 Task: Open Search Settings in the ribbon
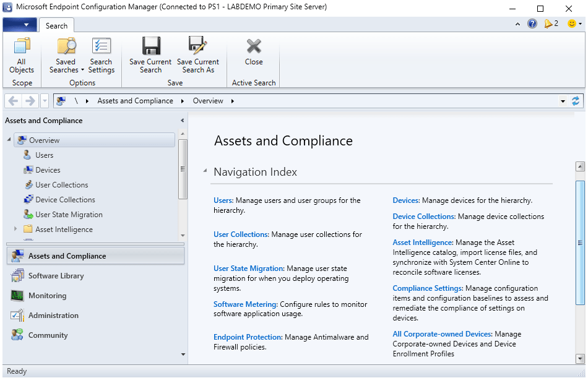(101, 55)
